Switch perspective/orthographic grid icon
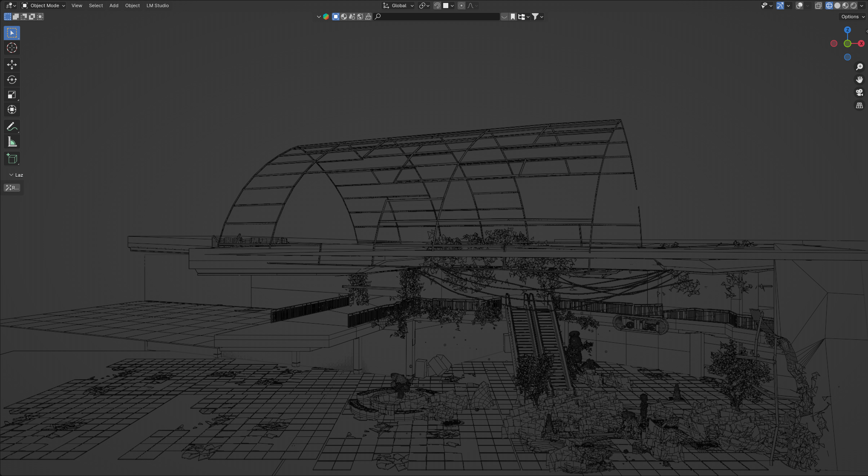 pyautogui.click(x=859, y=105)
